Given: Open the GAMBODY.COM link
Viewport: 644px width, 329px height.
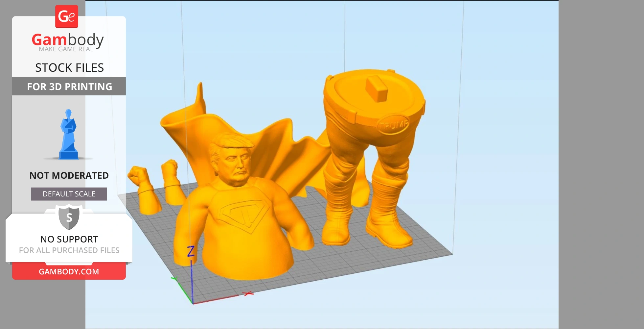Looking at the screenshot, I should click(69, 272).
